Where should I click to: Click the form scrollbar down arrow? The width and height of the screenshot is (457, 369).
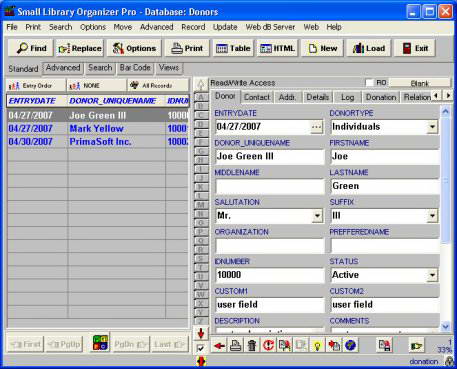pyautogui.click(x=446, y=327)
